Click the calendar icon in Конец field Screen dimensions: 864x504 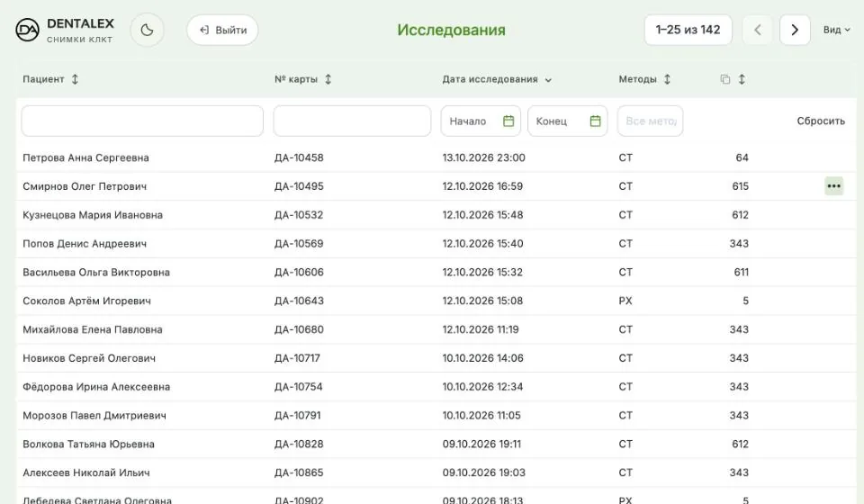[x=595, y=121]
